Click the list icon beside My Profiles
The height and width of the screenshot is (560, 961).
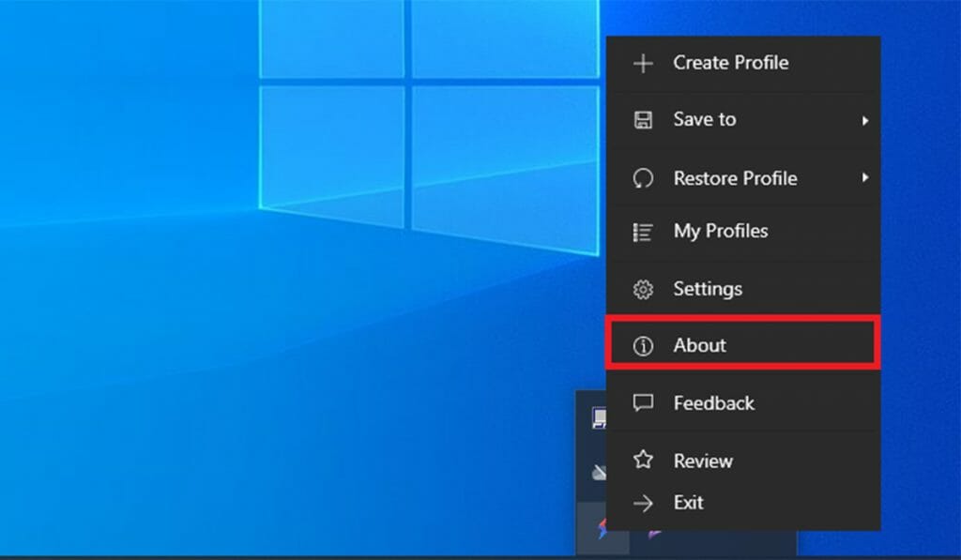point(643,232)
